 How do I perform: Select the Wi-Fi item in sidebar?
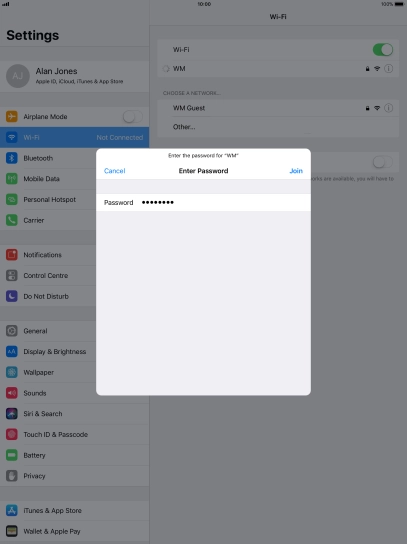(x=75, y=137)
